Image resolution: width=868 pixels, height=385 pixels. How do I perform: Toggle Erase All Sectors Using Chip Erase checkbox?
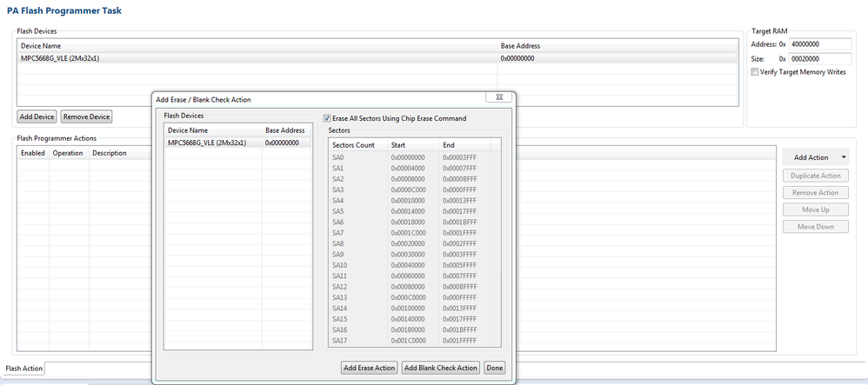point(327,118)
